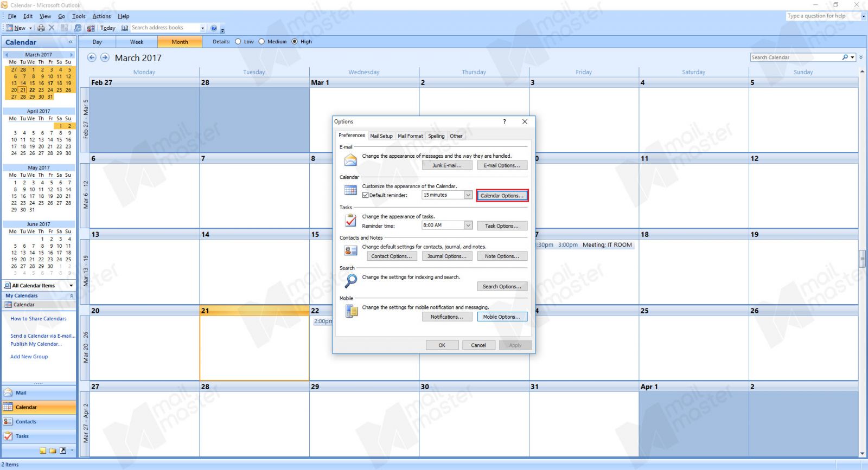
Task: Go forward to the next month arrow
Action: tap(105, 57)
